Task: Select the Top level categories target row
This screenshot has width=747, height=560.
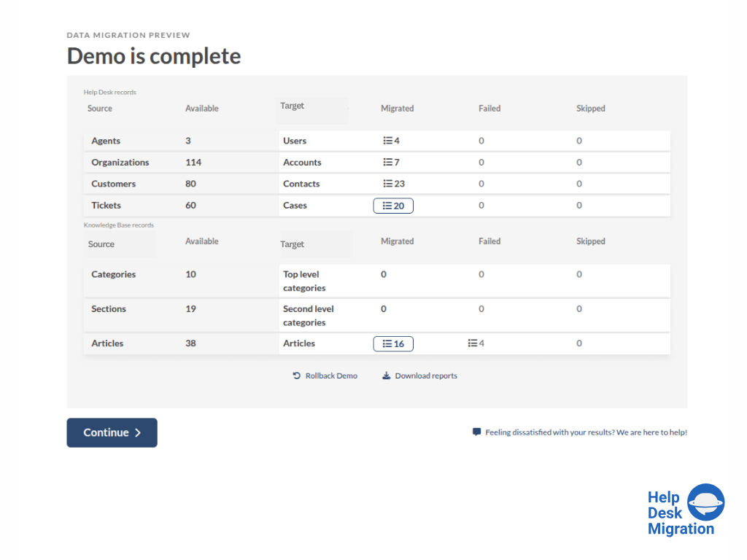Action: click(304, 281)
